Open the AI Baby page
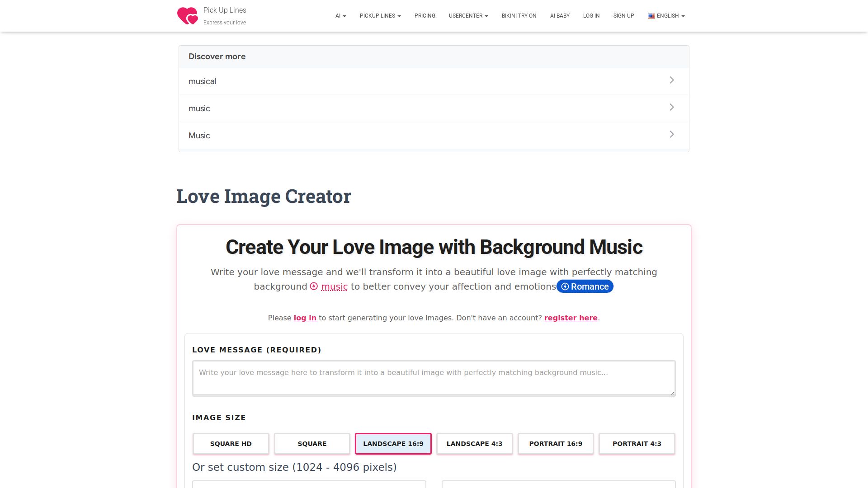 click(560, 16)
